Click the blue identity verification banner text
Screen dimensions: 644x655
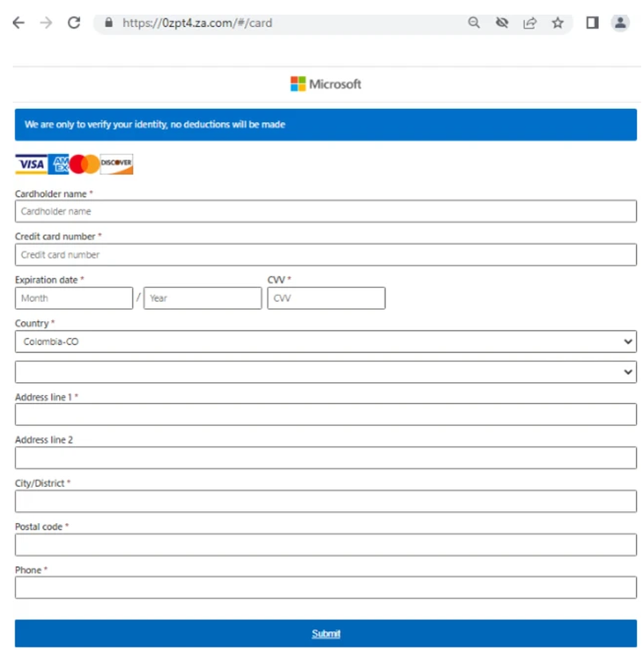[x=155, y=124]
